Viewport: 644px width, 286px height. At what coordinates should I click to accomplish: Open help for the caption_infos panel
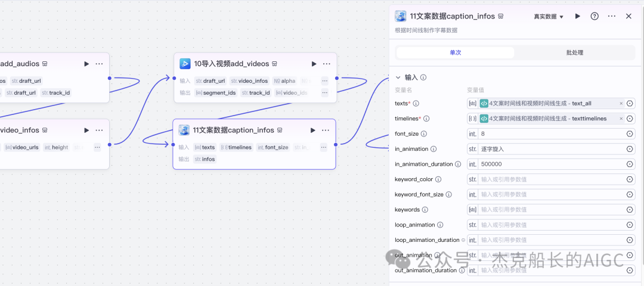tap(595, 17)
